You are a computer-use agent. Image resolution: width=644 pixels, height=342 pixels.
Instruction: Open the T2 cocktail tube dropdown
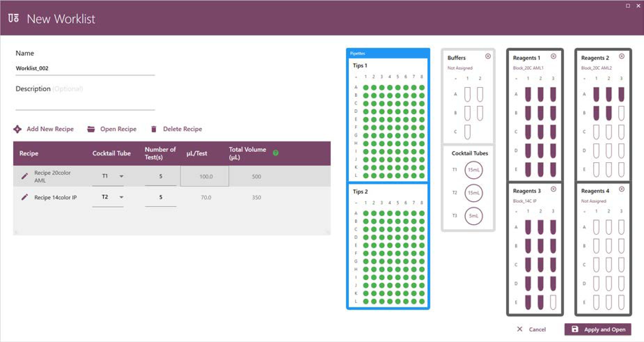(121, 197)
